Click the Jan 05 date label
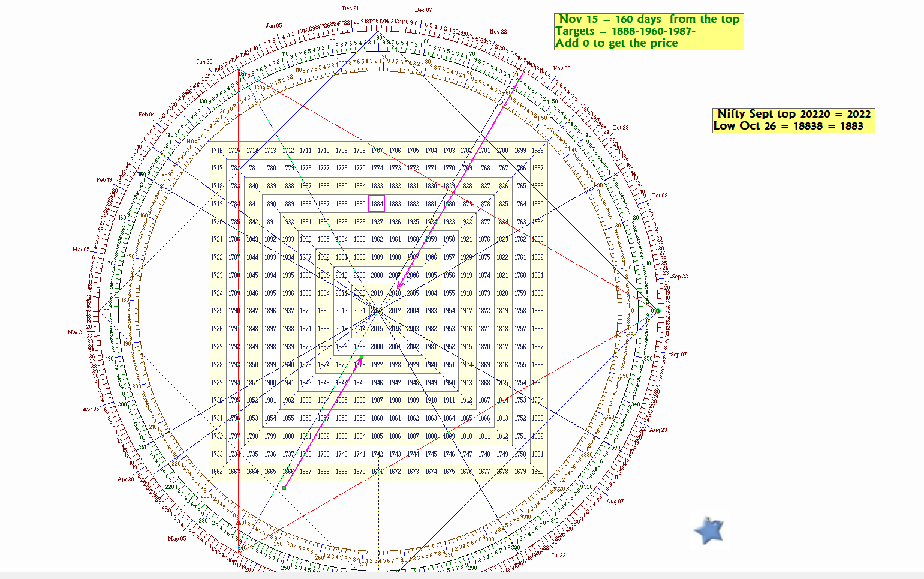This screenshot has width=924, height=579. 274,26
